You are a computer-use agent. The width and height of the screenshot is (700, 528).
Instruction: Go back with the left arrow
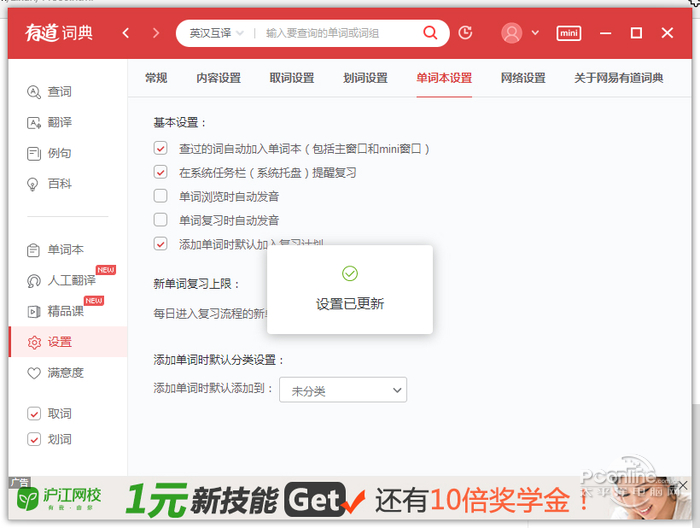coord(126,33)
